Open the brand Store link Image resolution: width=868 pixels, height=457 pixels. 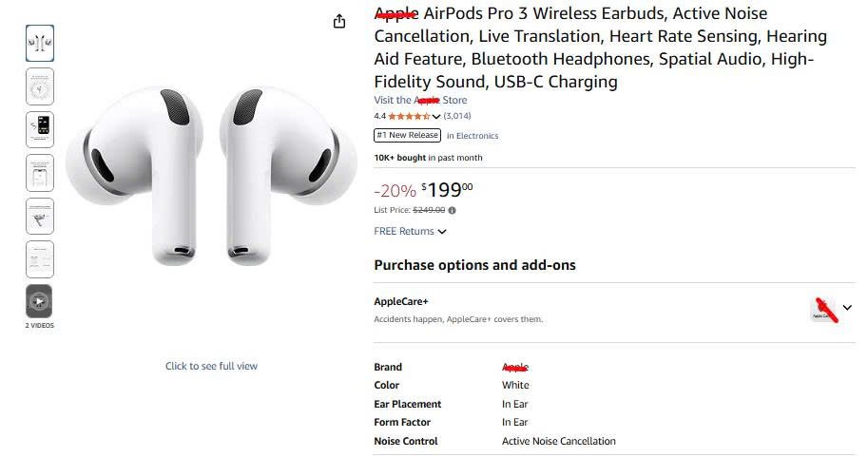(x=420, y=100)
